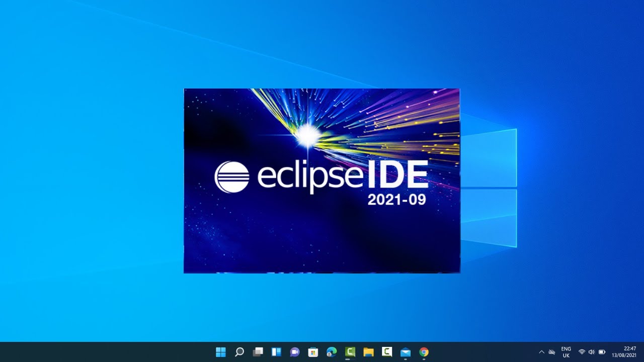Open Microsoft Store from taskbar
Viewport: 644px width, 362px height.
pyautogui.click(x=313, y=352)
